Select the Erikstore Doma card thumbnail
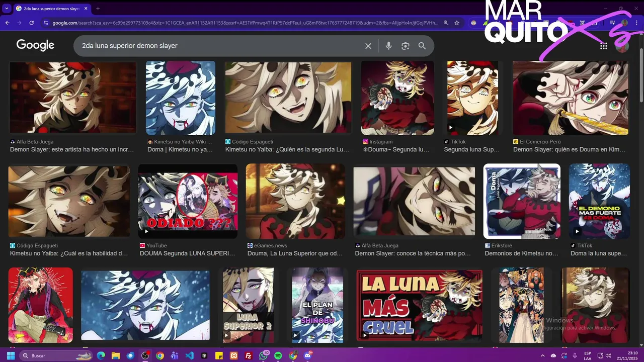 [522, 201]
